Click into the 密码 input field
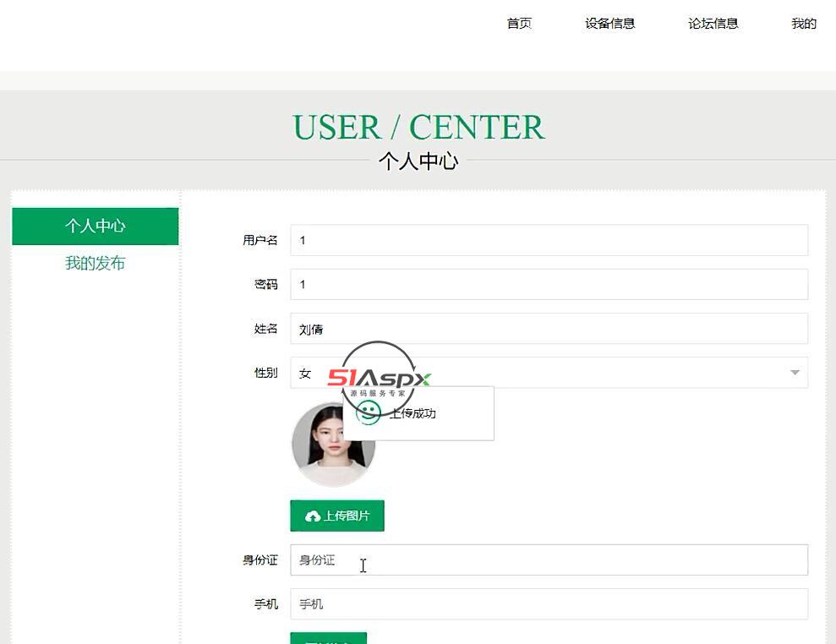836x644 pixels. (x=548, y=285)
